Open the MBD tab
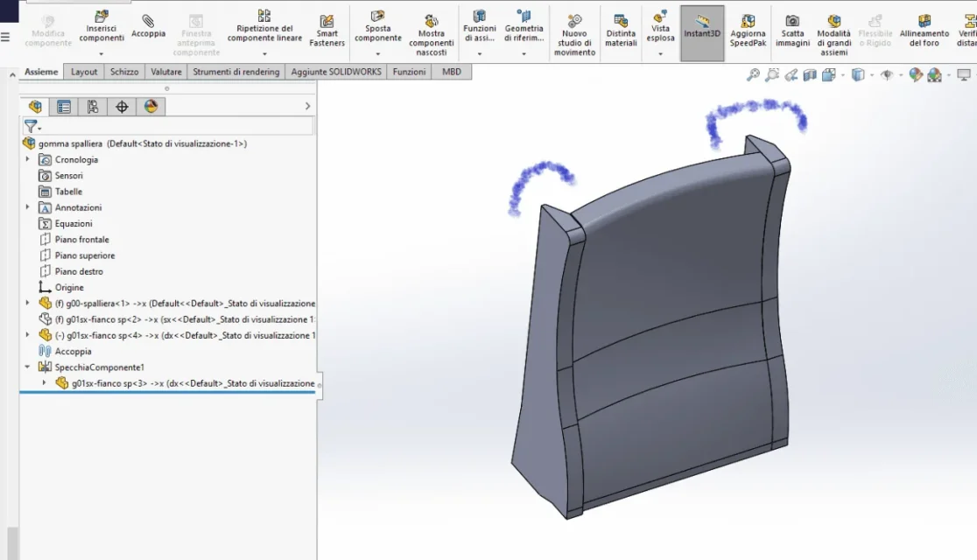Screen dimensions: 977x560 click(452, 72)
